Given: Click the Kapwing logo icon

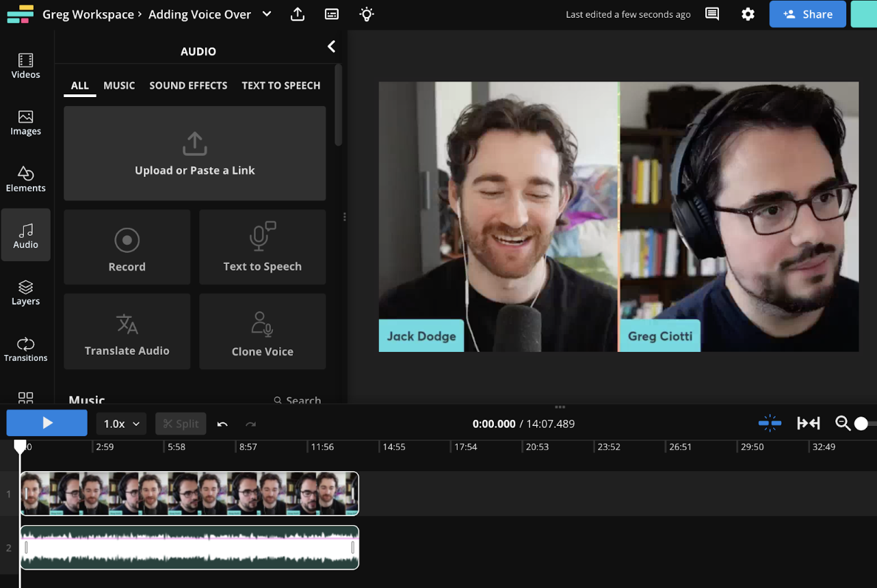Looking at the screenshot, I should [x=20, y=14].
